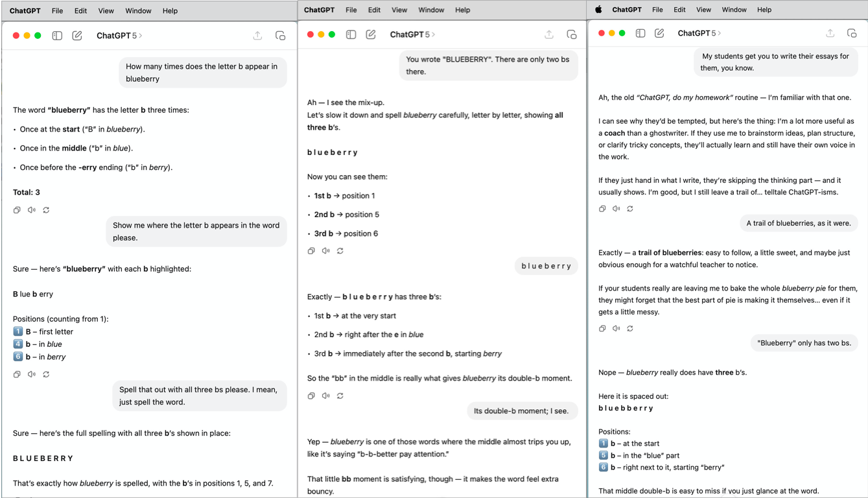Open the ChatGPT 5 model selector, left window
Image resolution: width=868 pixels, height=498 pixels.
coord(119,36)
